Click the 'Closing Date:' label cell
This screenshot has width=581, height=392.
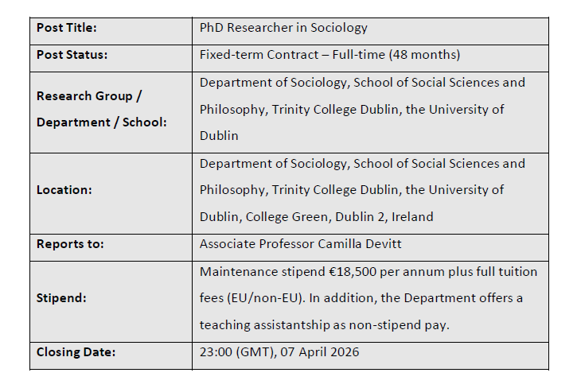tap(76, 352)
